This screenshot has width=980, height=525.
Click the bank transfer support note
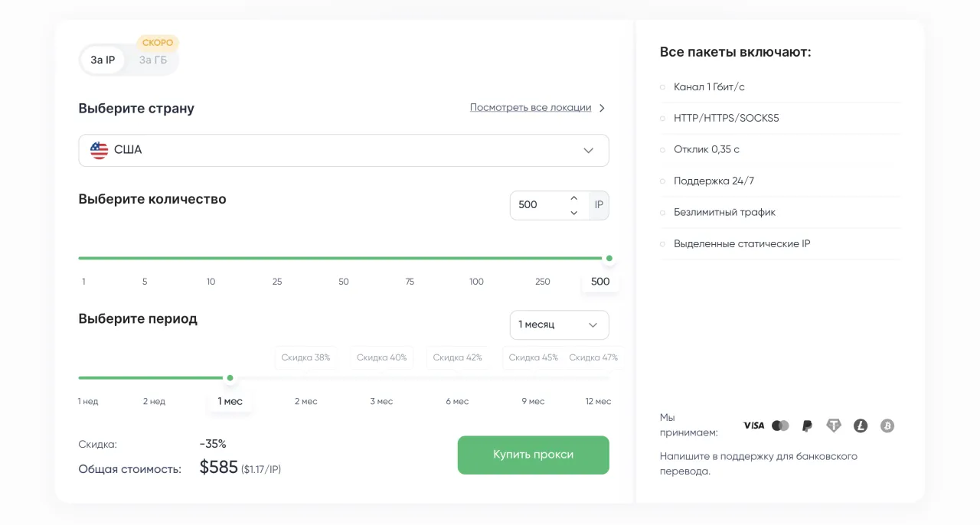759,464
